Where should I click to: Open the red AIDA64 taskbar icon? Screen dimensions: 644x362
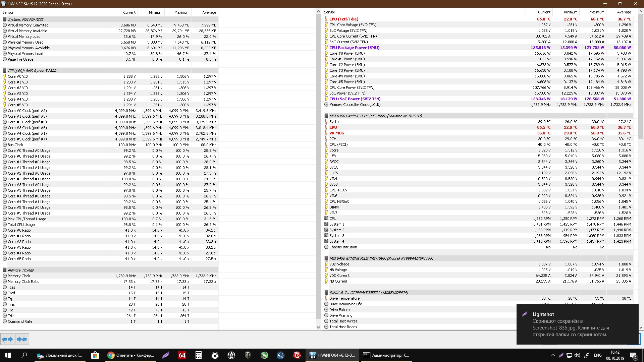point(182,355)
